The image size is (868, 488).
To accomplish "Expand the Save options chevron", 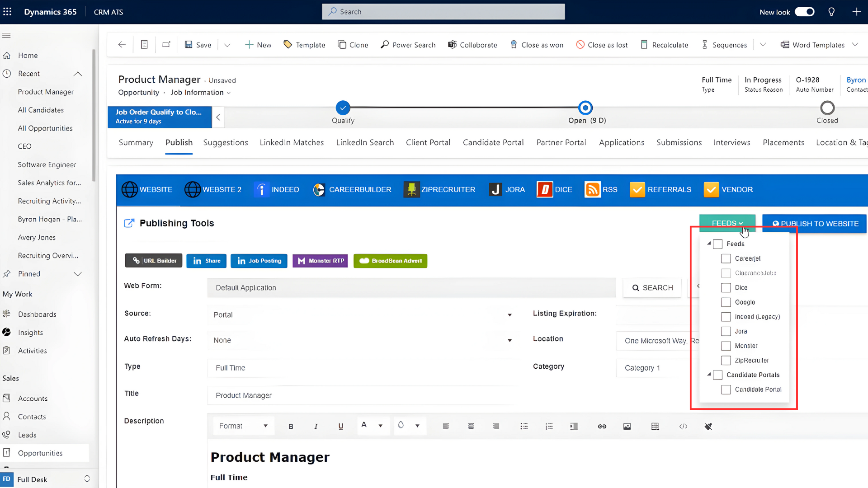I will point(227,45).
